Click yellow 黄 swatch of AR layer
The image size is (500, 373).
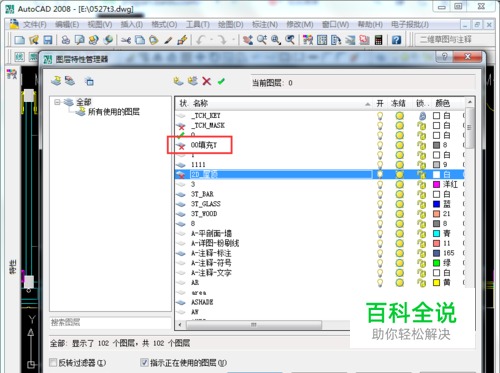coord(436,283)
